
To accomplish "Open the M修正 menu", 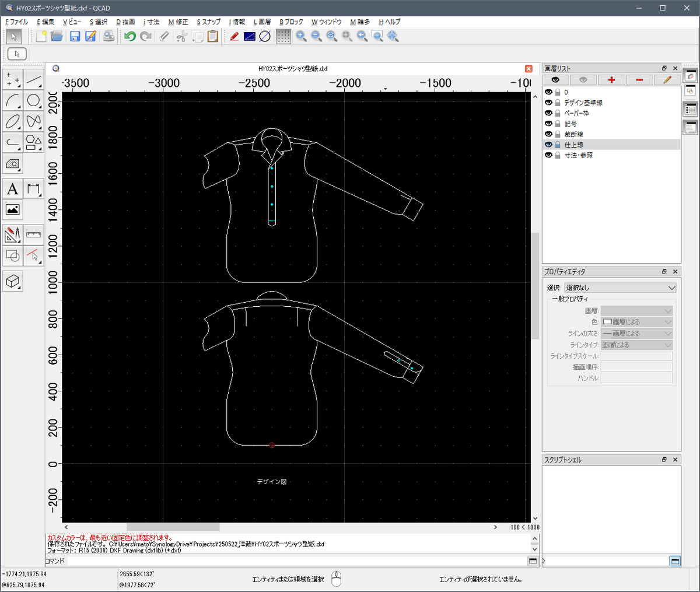I will (178, 22).
